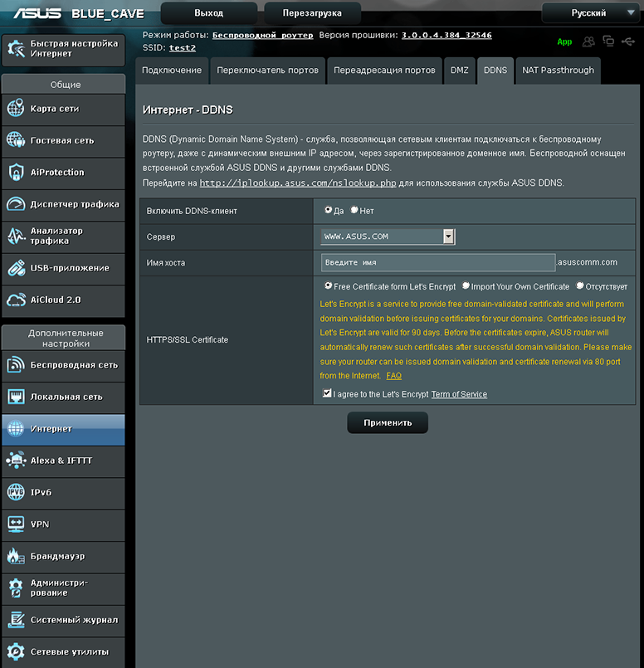This screenshot has width=644, height=668.
Task: Click the Анализатор трафика icon
Action: point(16,236)
